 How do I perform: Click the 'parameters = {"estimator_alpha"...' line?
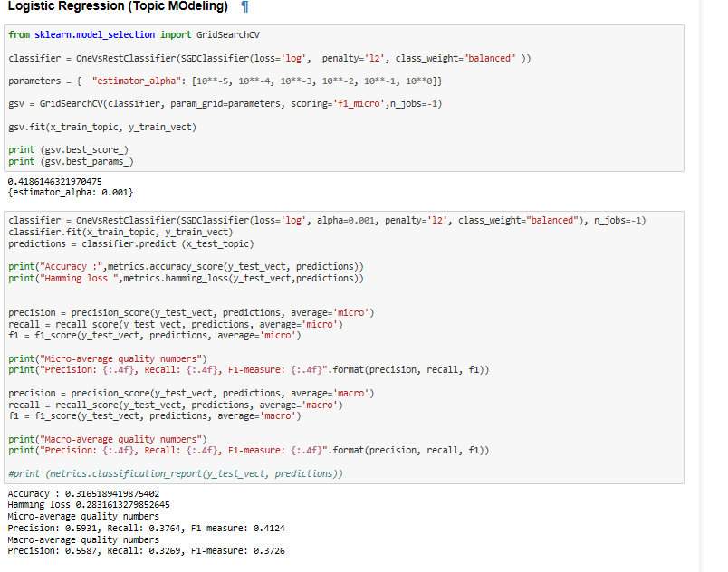coord(225,81)
